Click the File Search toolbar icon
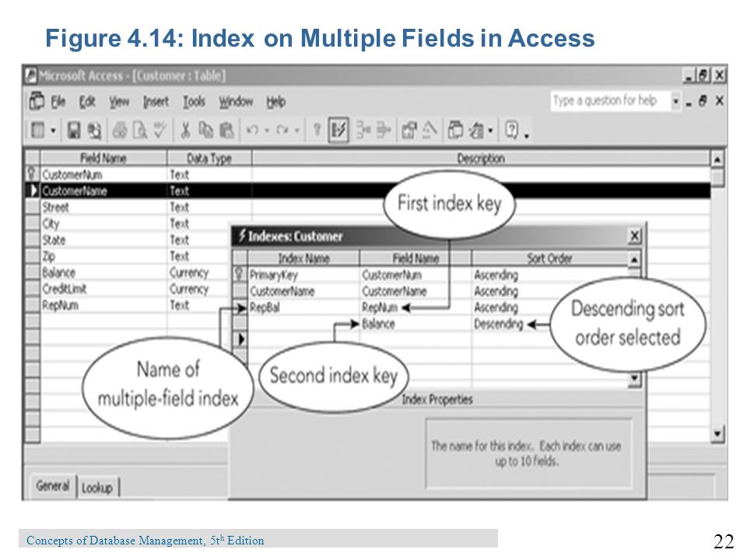Viewport: 747px width, 560px height. click(x=94, y=130)
